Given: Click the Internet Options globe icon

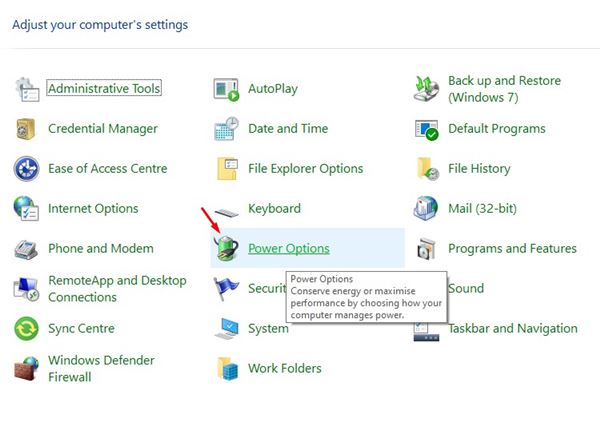Looking at the screenshot, I should [x=26, y=209].
